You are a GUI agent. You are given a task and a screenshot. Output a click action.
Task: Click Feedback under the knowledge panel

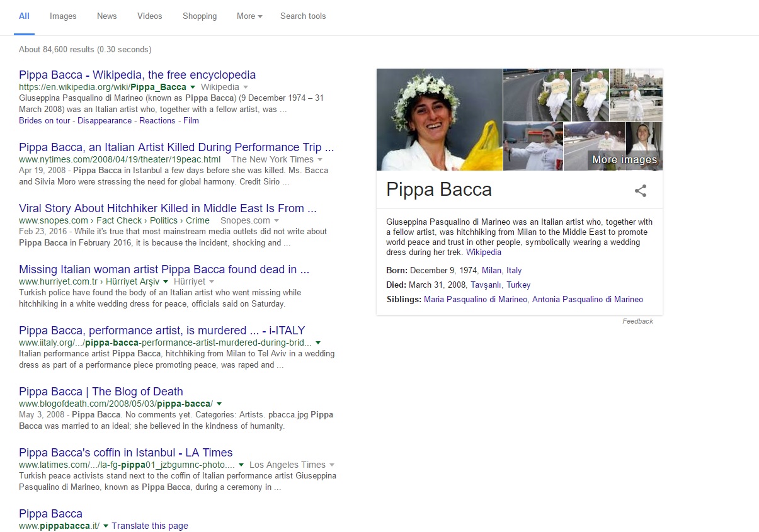[637, 322]
